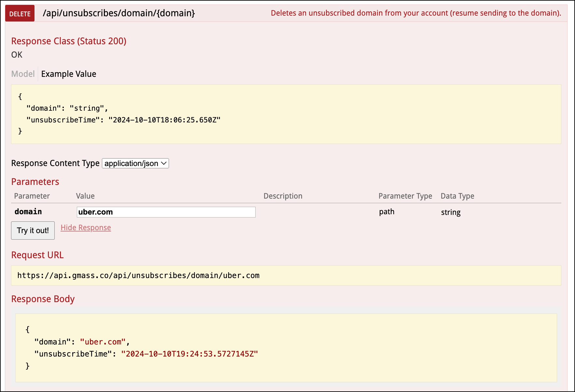Switch to the Model tab
Viewport: 575px width, 392px height.
click(x=23, y=74)
